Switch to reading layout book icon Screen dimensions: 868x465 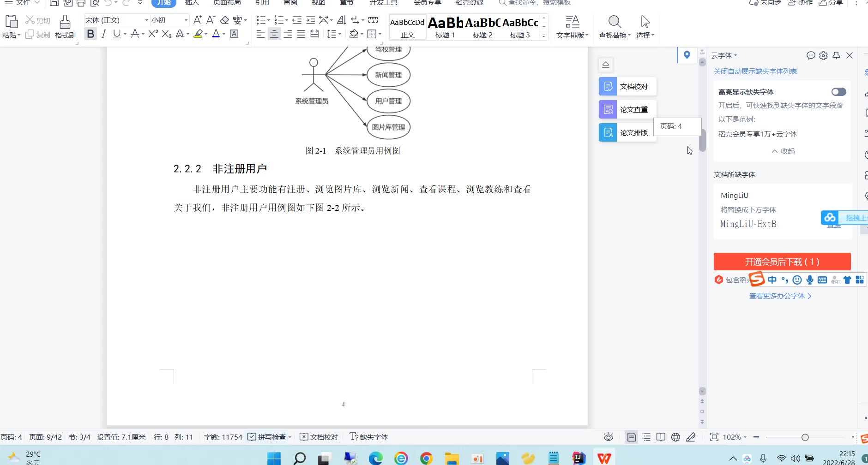pos(661,437)
